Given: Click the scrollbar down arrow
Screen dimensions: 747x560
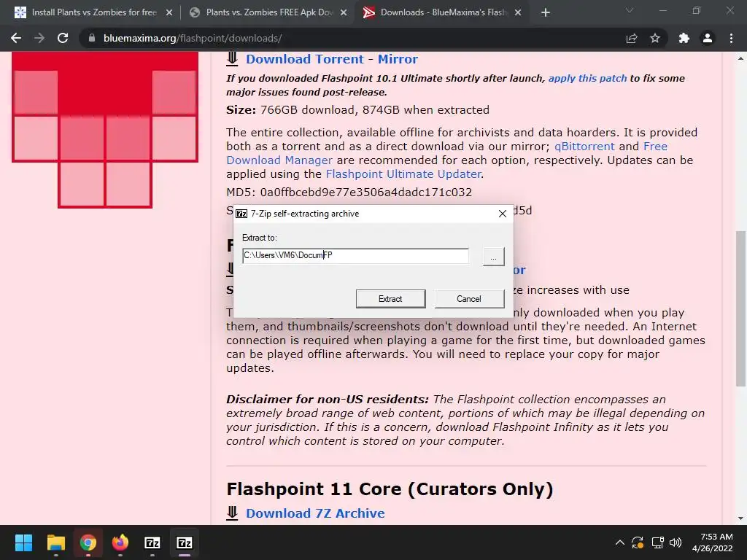Looking at the screenshot, I should (x=741, y=518).
